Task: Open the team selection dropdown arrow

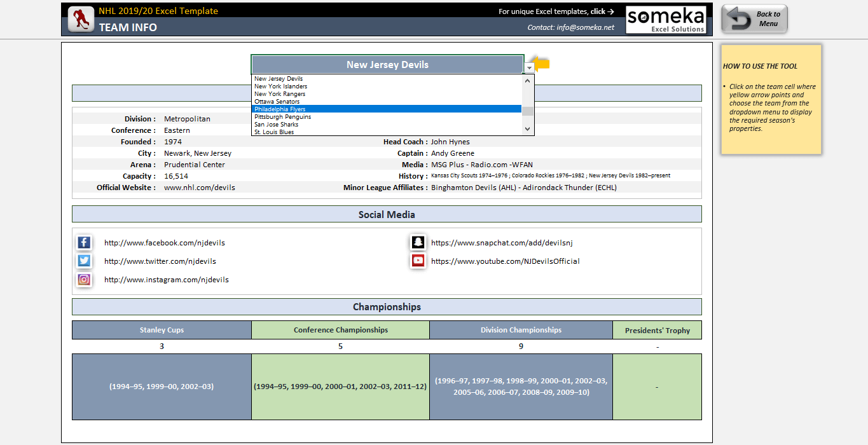Action: pyautogui.click(x=529, y=67)
